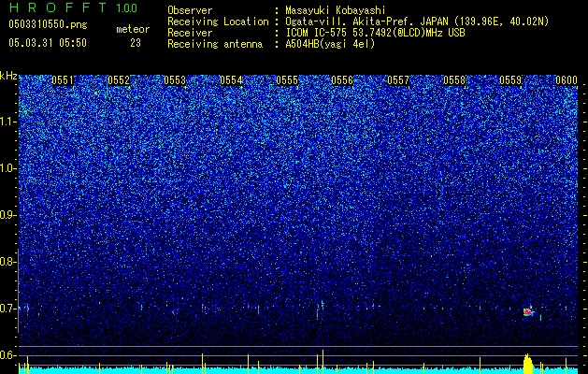588x374 pixels.
Task: Click the 0558 time marker
Action: coord(454,80)
